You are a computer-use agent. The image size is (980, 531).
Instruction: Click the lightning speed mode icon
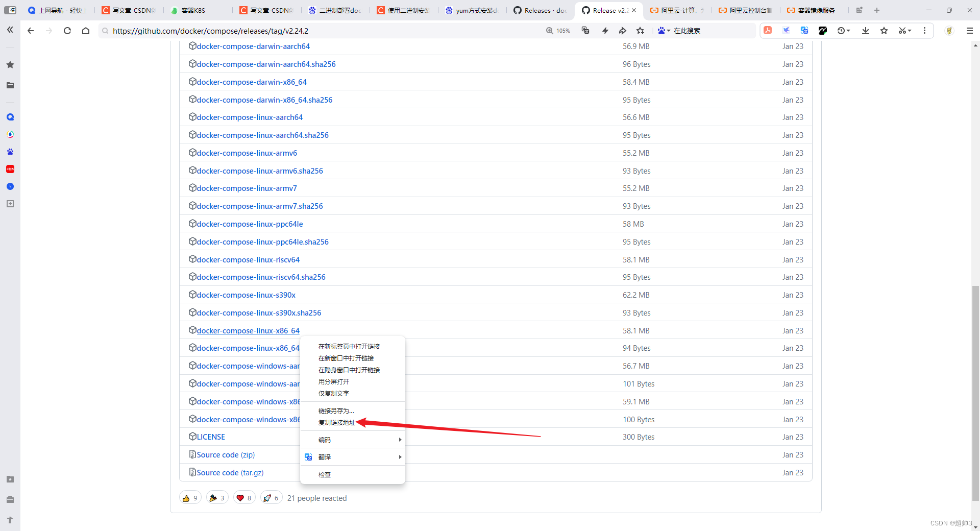point(605,31)
